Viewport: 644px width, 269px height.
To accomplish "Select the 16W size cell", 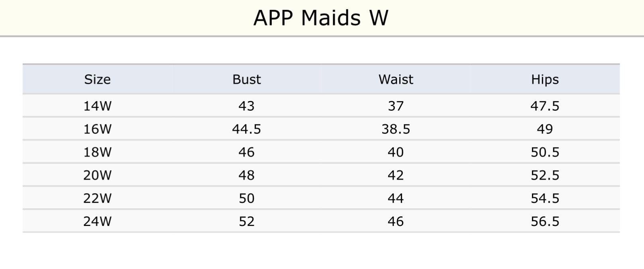I will tap(97, 129).
